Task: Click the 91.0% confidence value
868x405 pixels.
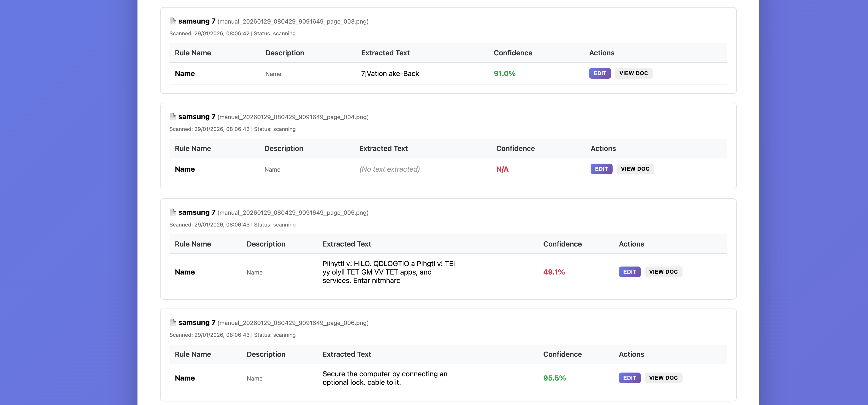Action: (504, 74)
